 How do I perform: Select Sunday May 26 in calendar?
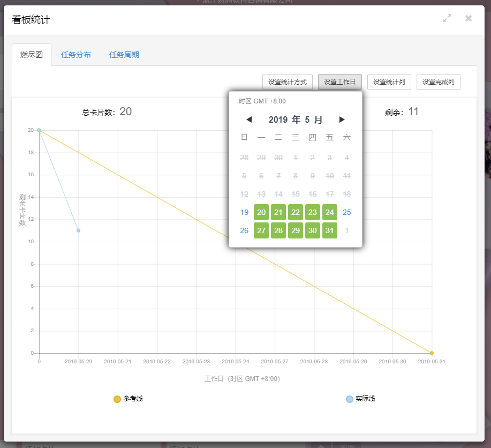pos(244,230)
